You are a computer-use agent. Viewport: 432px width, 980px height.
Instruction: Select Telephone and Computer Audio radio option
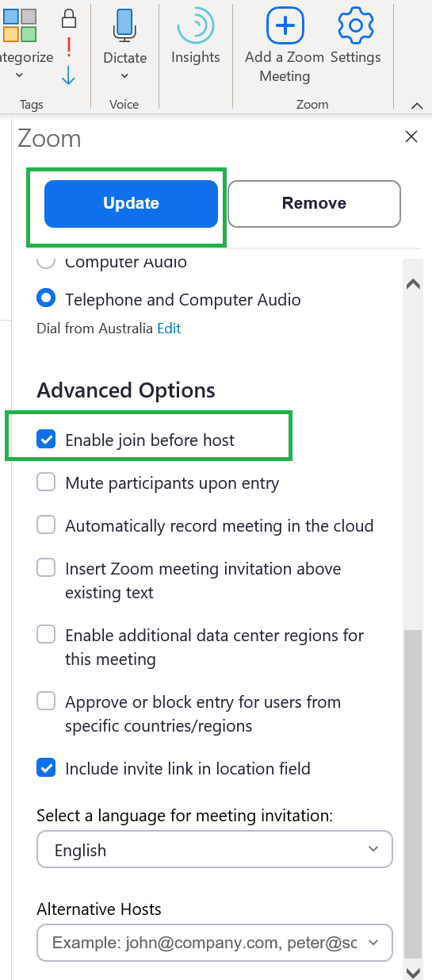click(47, 299)
